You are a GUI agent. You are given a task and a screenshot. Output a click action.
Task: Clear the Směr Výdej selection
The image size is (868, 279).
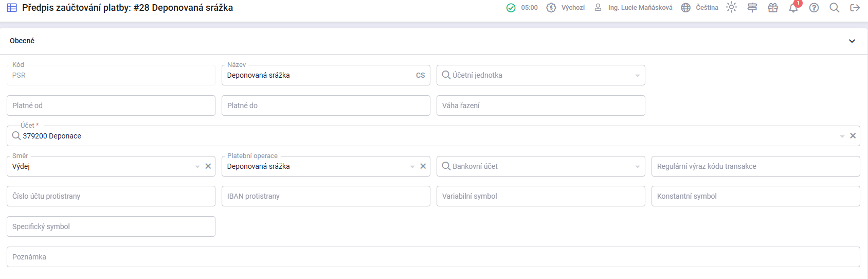(208, 166)
